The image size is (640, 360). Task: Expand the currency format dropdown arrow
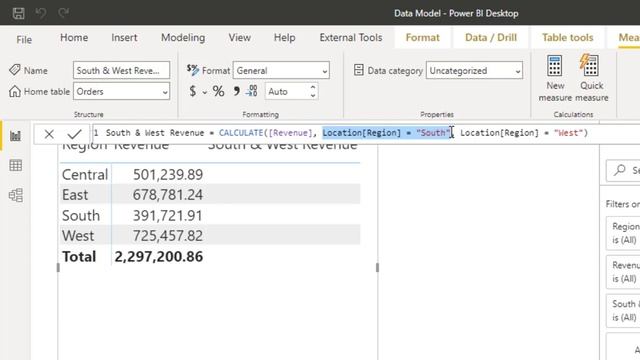click(x=204, y=92)
